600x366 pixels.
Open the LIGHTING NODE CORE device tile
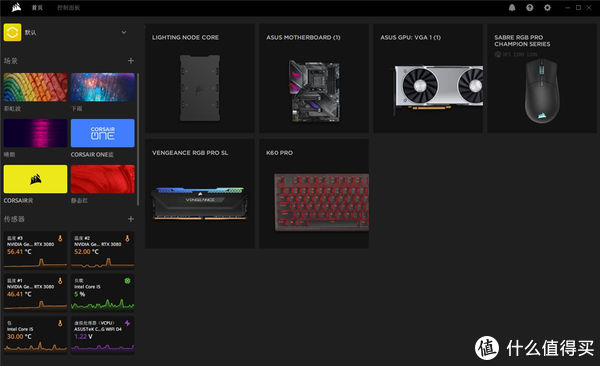[200, 78]
